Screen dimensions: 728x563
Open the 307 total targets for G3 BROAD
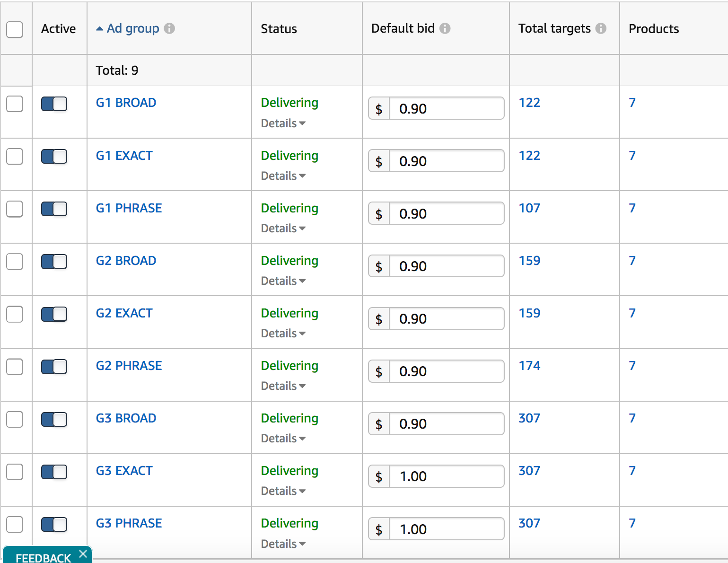coord(529,418)
